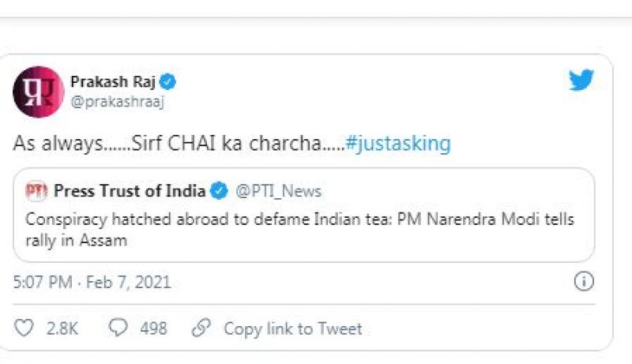Click Prakash Raj's verified badge
The image size is (632, 364).
pos(168,82)
